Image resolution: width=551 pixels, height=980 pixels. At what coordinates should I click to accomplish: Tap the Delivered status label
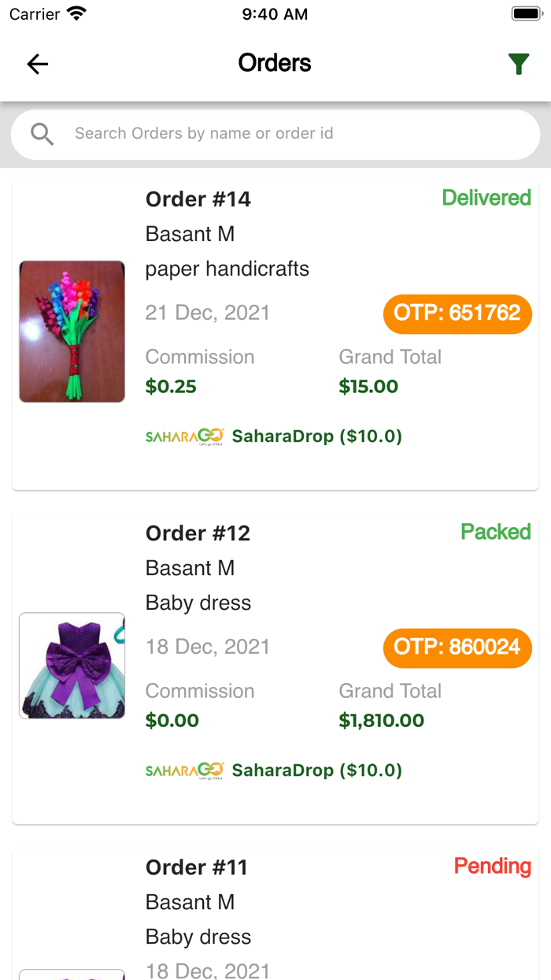coord(486,198)
